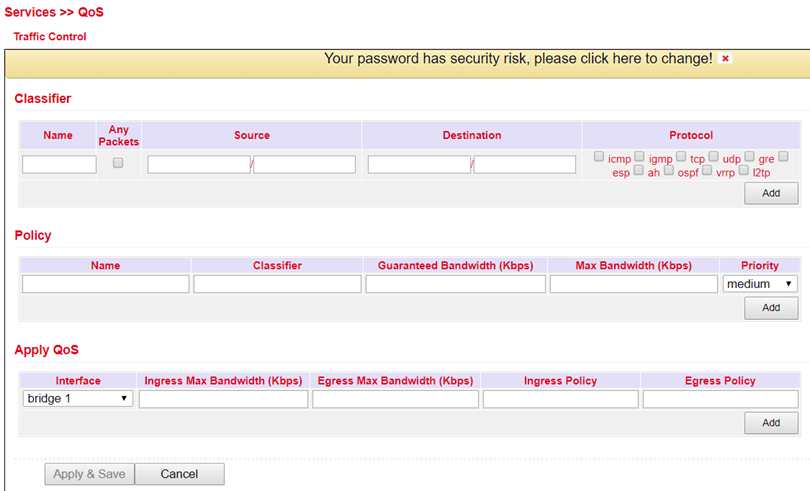Click the Add button in Classifier section
Screen dimensions: 810x491
click(771, 193)
